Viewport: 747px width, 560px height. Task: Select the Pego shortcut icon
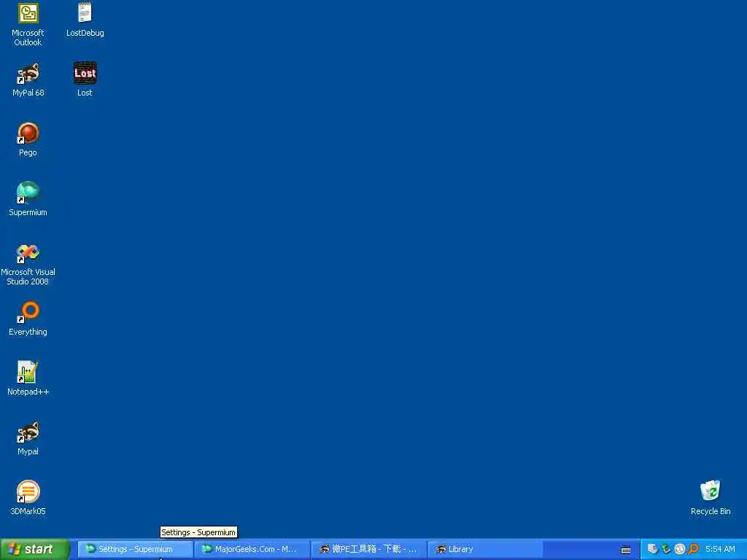(x=28, y=133)
